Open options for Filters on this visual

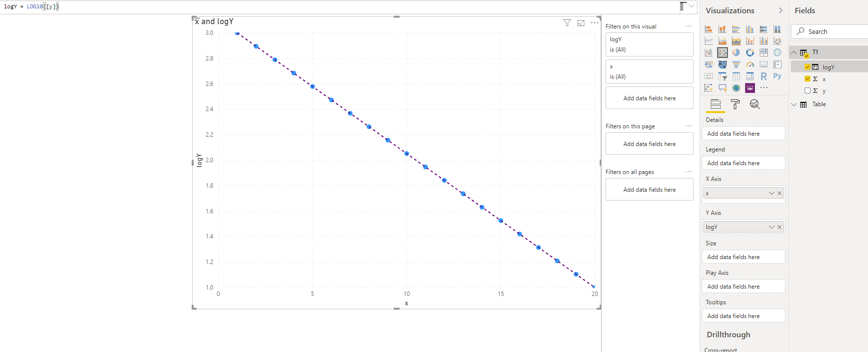(689, 27)
